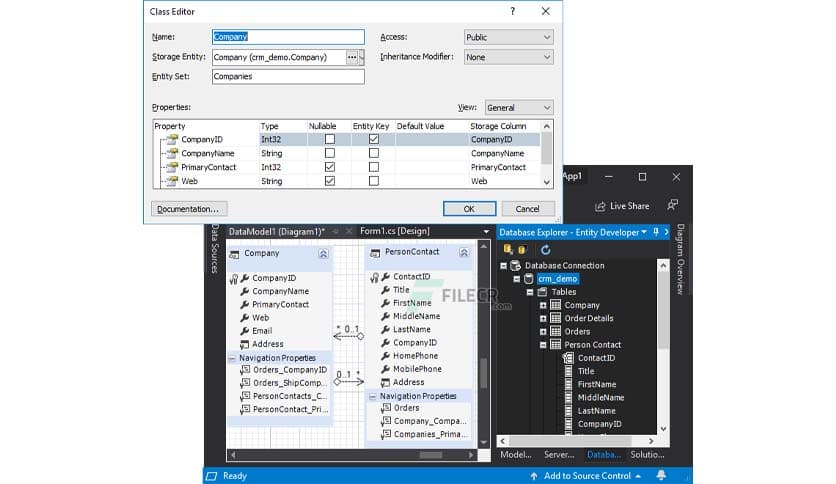Open the Solutio... bottom panel tab

647,455
